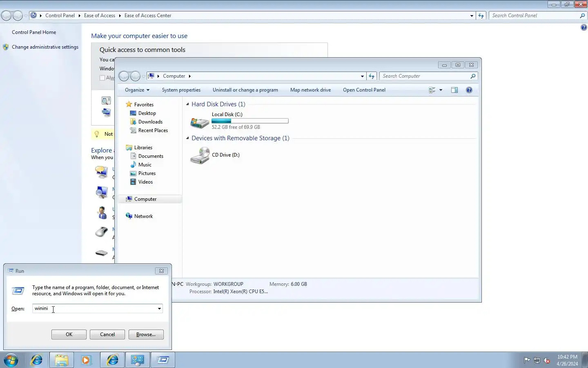The width and height of the screenshot is (588, 368).
Task: Click the Control Panel address refresh icon
Action: point(481,16)
